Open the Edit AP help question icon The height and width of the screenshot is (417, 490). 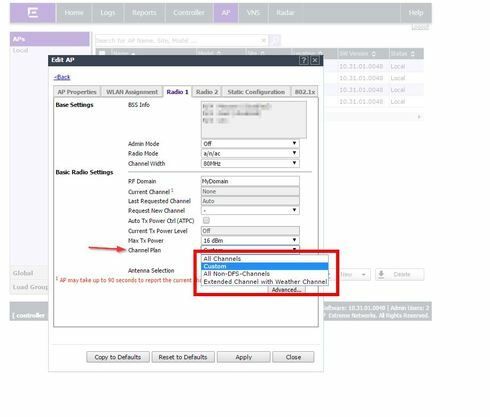pyautogui.click(x=304, y=60)
